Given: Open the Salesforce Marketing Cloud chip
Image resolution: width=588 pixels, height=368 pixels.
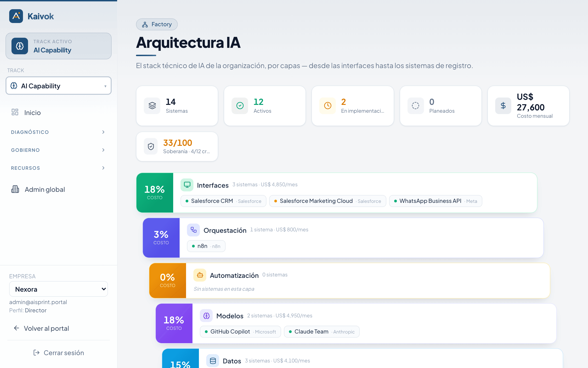Looking at the screenshot, I should point(328,201).
